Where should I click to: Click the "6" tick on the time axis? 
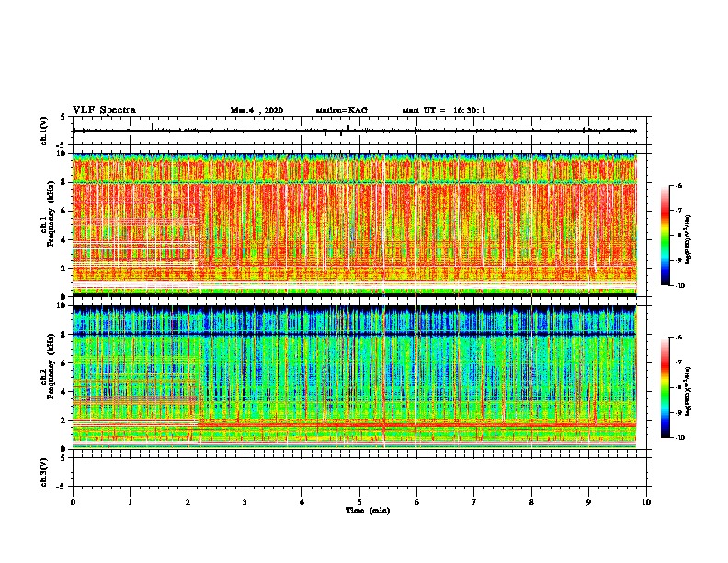417,502
